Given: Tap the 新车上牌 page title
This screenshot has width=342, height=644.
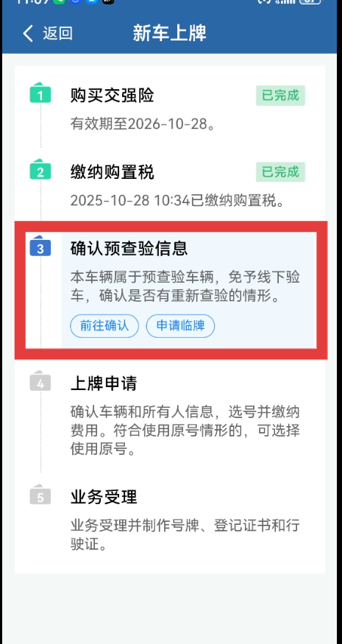Looking at the screenshot, I should (170, 33).
